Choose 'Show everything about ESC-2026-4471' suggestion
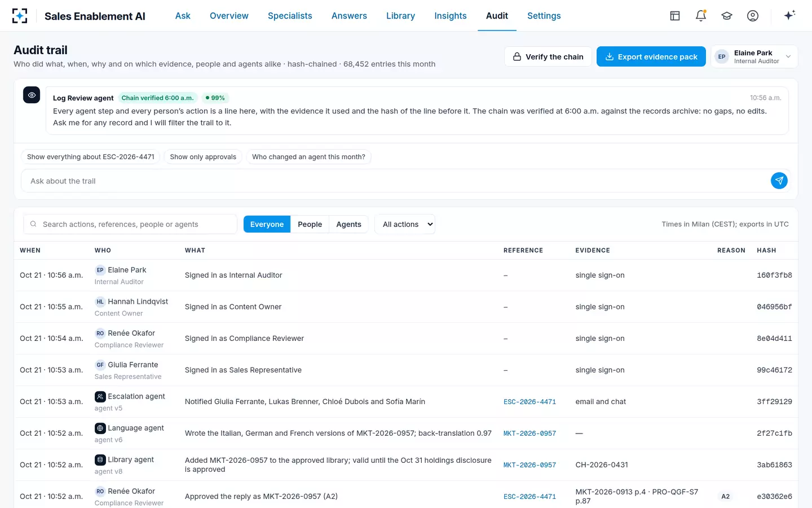The image size is (812, 508). tap(91, 157)
